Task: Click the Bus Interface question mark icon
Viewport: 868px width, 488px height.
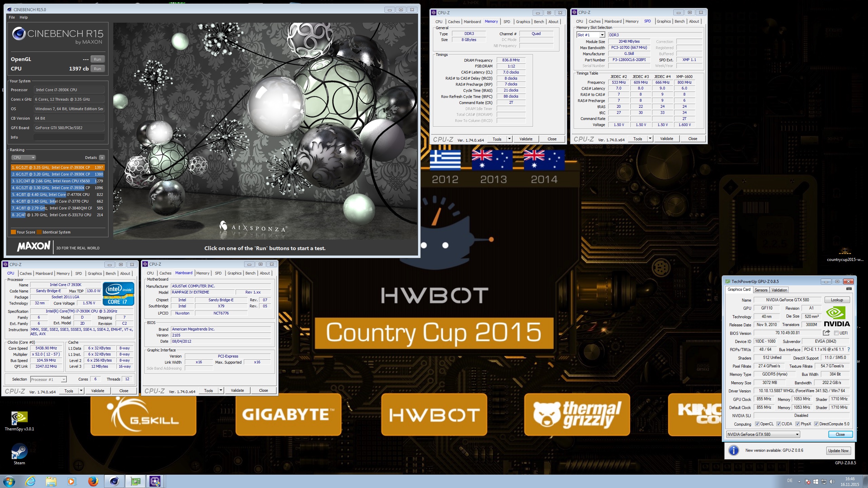Action: click(x=849, y=349)
